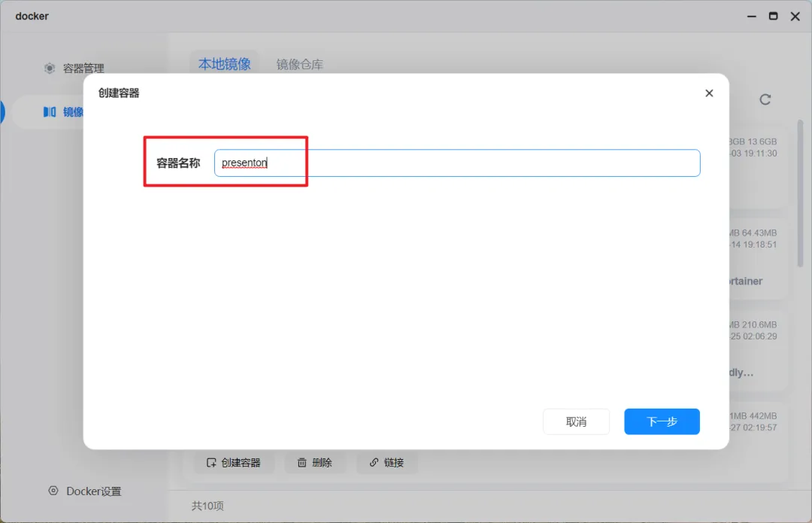Click the link chain icon beside 链接
This screenshot has height=523, width=812.
coord(374,462)
